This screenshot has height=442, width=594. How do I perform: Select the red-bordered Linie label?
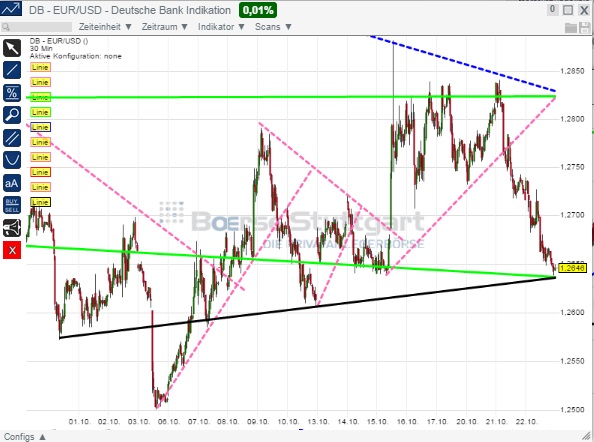pyautogui.click(x=40, y=172)
